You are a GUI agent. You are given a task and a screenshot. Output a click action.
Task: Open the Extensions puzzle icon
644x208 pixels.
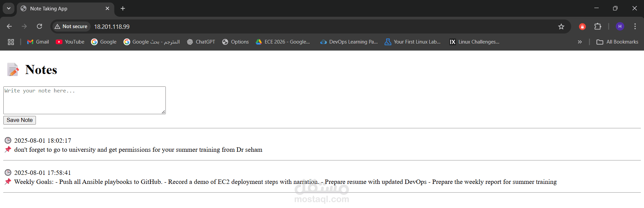point(598,26)
